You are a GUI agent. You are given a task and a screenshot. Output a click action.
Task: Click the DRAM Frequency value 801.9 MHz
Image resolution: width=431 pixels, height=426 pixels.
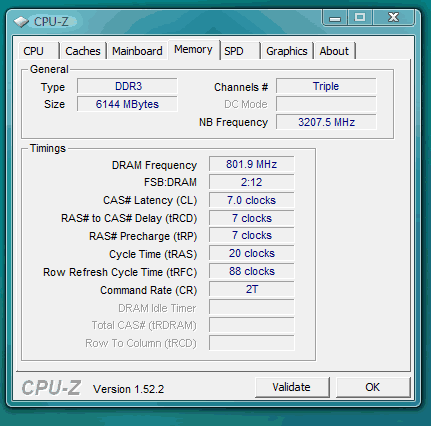point(252,164)
